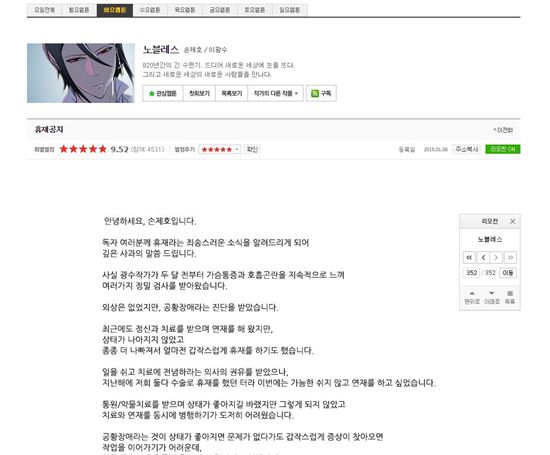Click the 목록보기 button
The height and width of the screenshot is (455, 550).
pos(232,93)
